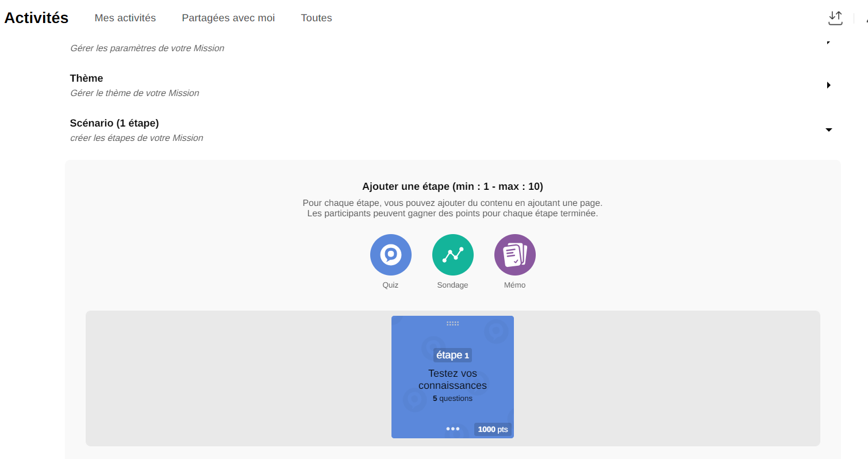Add a Quiz step

click(390, 255)
